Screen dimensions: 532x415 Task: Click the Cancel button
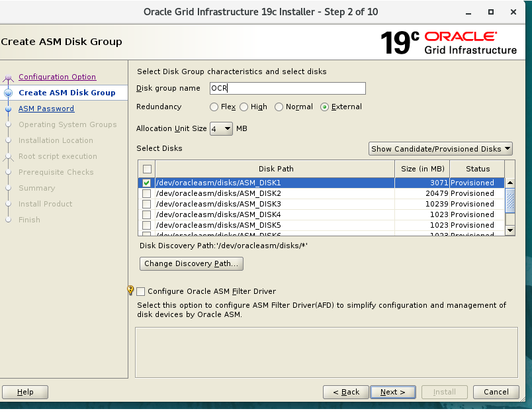[496, 392]
